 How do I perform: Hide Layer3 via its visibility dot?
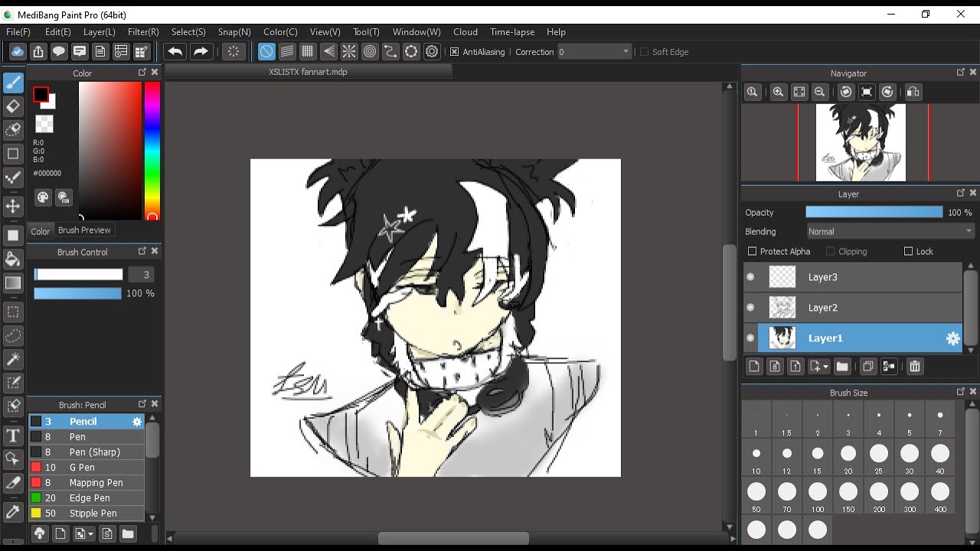coord(750,277)
